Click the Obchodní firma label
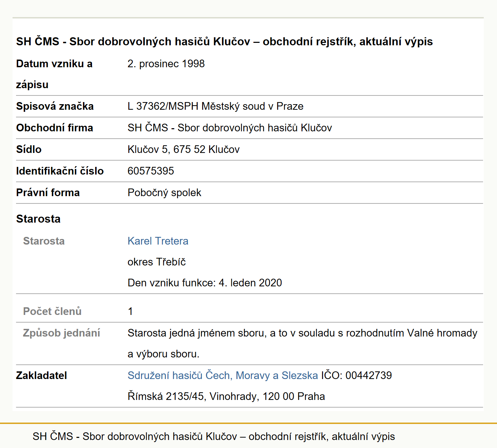The width and height of the screenshot is (497, 448). click(54, 128)
